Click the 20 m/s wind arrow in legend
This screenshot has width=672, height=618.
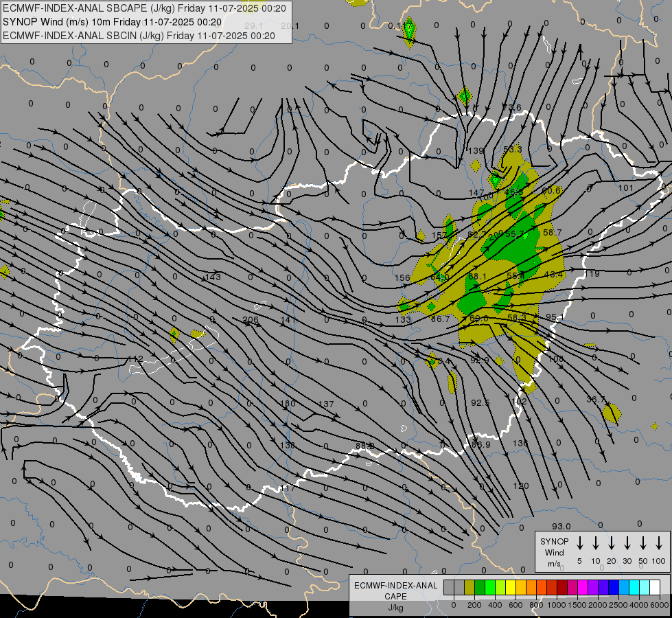tap(611, 543)
